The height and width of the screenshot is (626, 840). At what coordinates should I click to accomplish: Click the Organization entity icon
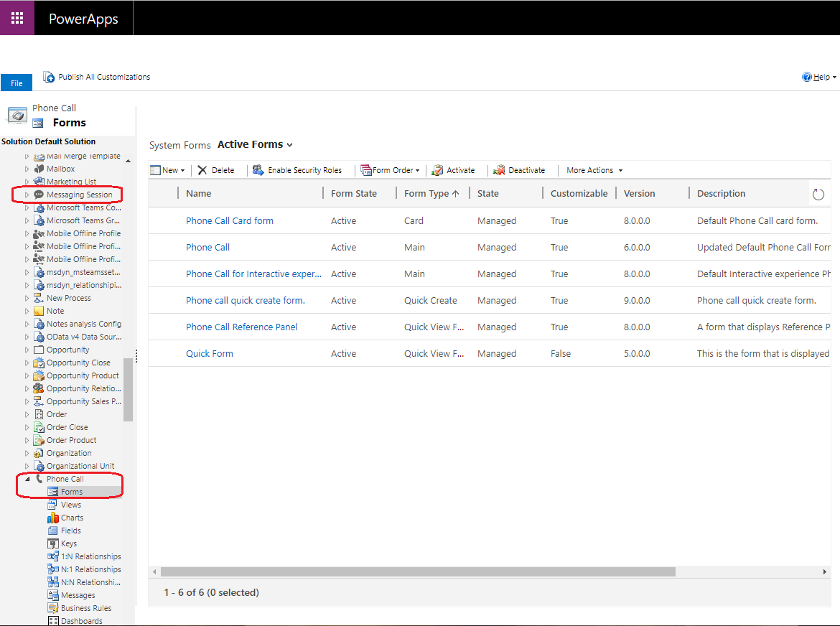click(39, 453)
